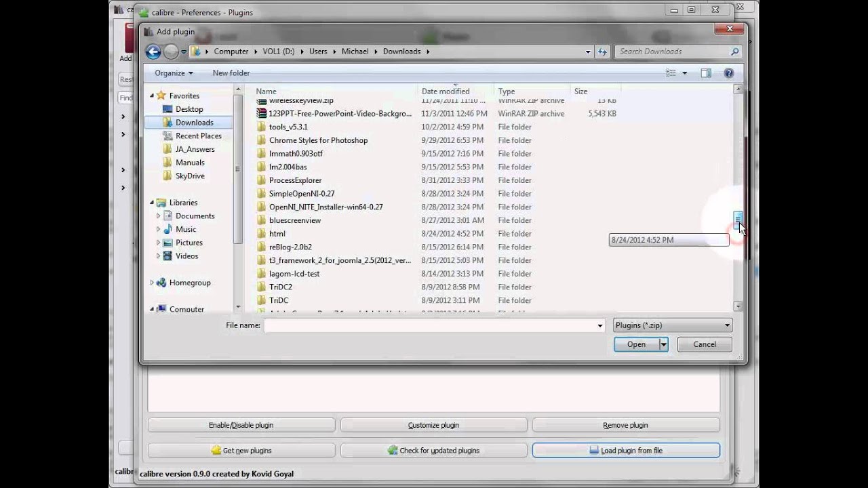Click Get new plugins in calibre Preferences
Viewport: 868px width, 488px height.
coord(241,450)
